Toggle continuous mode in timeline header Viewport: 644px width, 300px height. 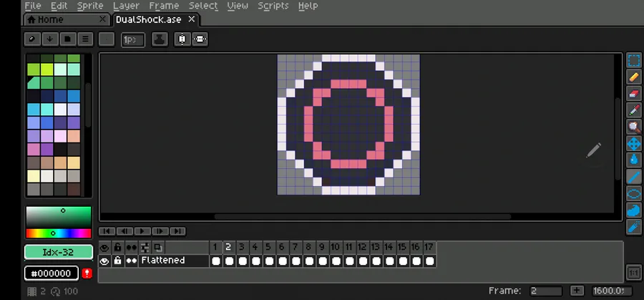(132, 248)
